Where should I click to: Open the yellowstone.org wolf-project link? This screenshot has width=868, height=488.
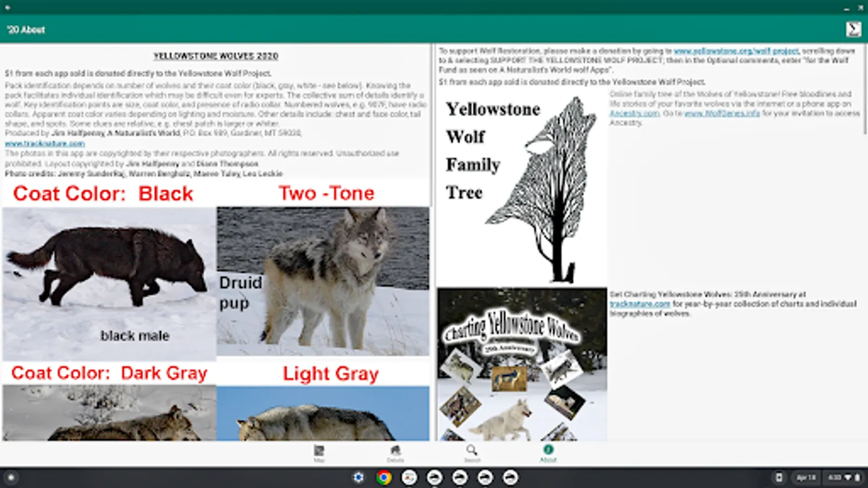click(x=736, y=50)
